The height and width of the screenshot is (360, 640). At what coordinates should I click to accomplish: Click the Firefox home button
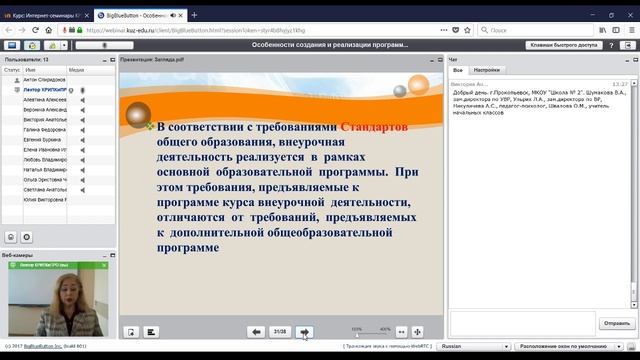point(49,30)
